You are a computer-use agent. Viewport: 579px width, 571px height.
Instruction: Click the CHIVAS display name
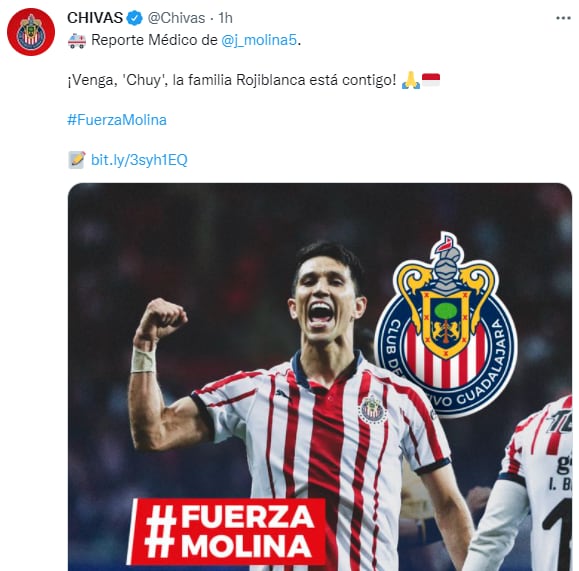(x=95, y=18)
